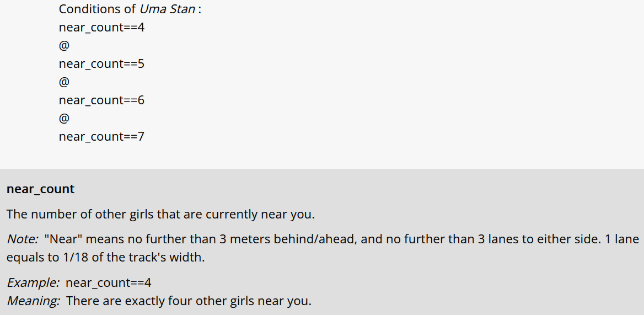
Task: Click near_count==4 in the Example line
Action: tap(108, 283)
